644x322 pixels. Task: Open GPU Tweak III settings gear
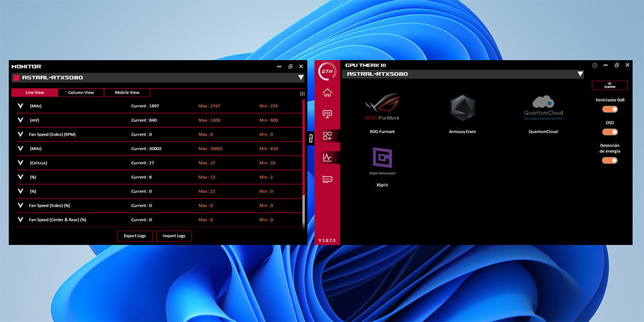click(x=595, y=65)
